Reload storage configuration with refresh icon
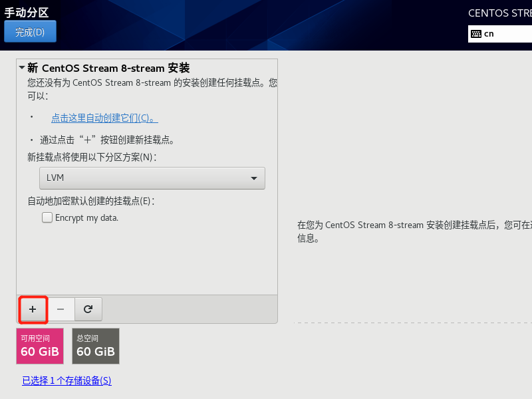This screenshot has width=532, height=399. (x=88, y=309)
